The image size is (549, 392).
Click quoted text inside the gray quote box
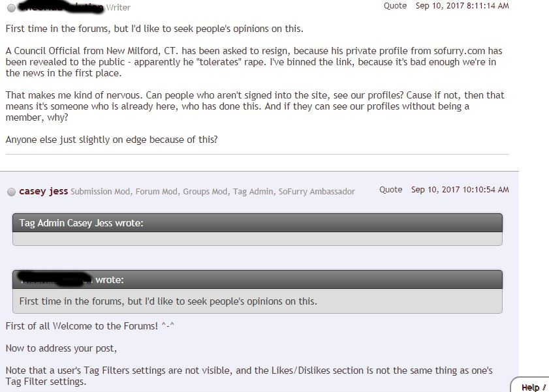pos(168,301)
